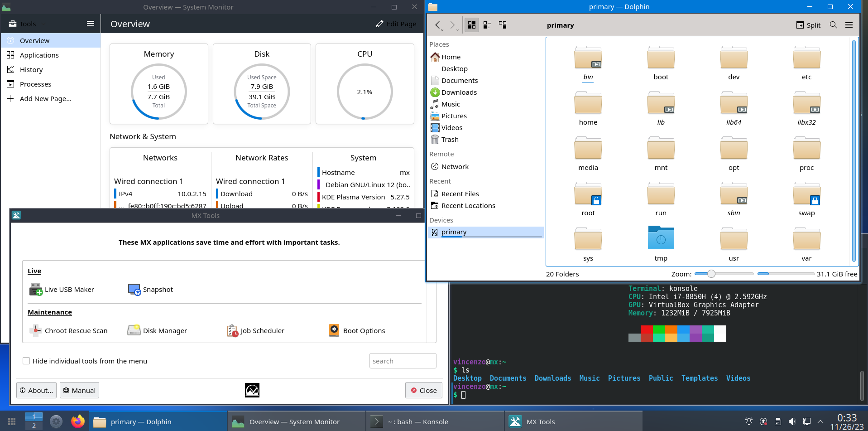Viewport: 868px width, 431px height.
Task: Select Overview page in System Monitor sidebar
Action: coord(51,41)
